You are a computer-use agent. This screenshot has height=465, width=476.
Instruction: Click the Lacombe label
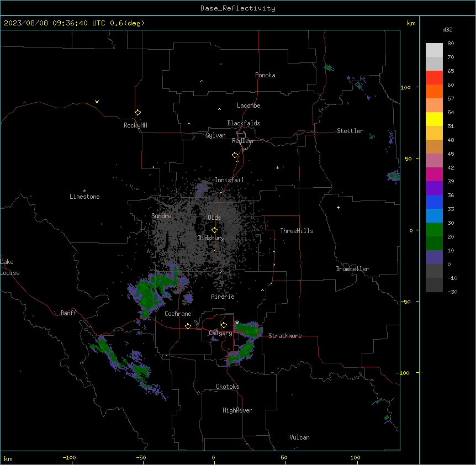248,105
